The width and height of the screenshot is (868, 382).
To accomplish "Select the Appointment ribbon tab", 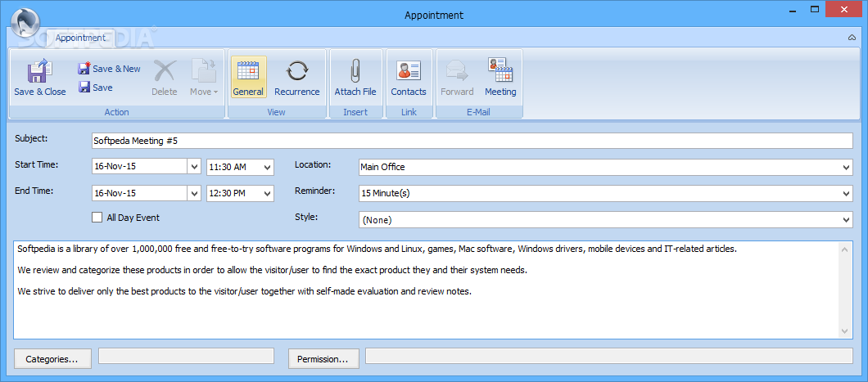I will point(79,38).
